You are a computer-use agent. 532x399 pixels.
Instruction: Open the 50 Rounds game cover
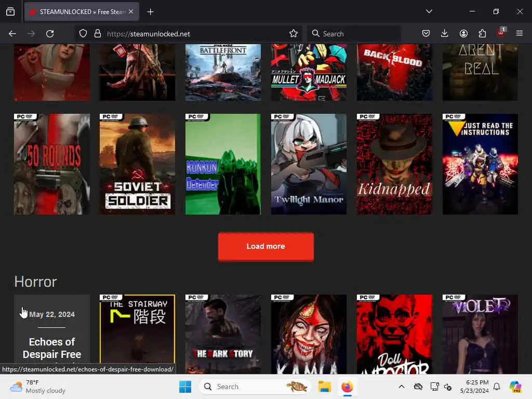point(52,164)
